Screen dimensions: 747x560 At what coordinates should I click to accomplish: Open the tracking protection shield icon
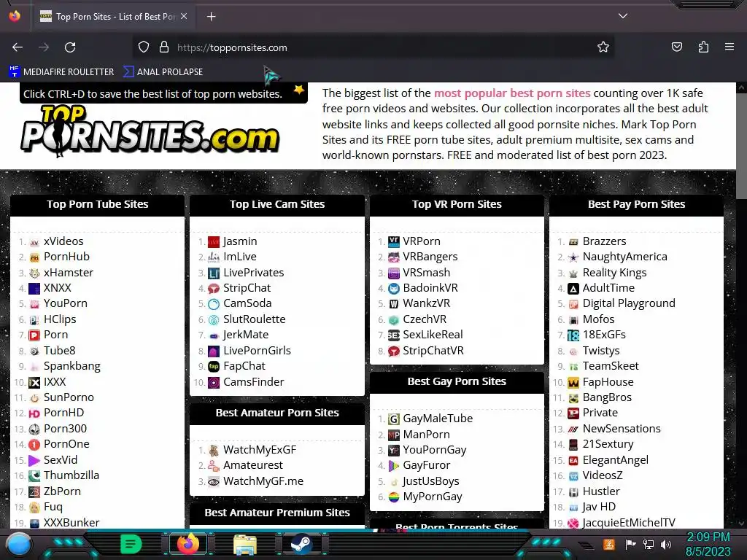tap(144, 47)
